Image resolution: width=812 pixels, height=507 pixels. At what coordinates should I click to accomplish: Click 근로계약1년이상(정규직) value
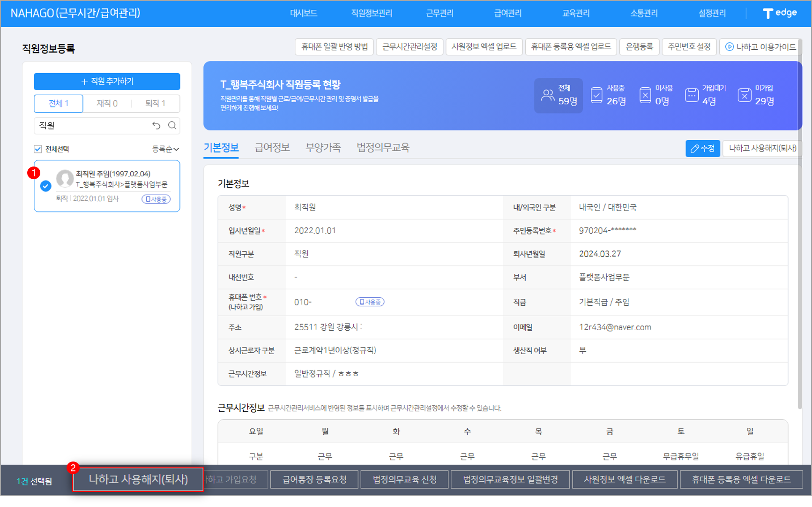tap(335, 350)
